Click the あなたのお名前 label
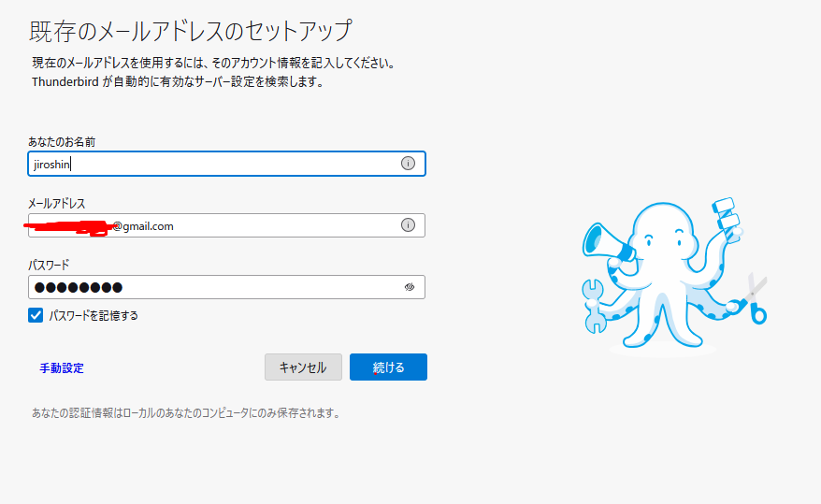This screenshot has width=821, height=504. coord(62,142)
